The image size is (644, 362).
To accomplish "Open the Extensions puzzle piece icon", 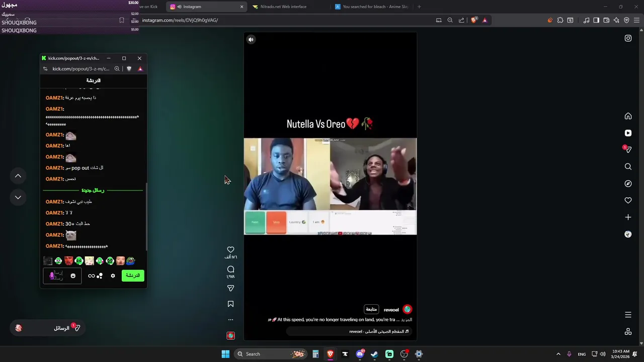I will [x=560, y=20].
